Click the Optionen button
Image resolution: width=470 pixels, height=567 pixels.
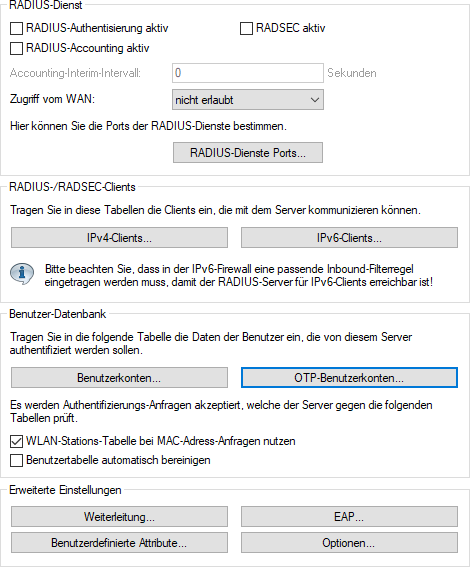[349, 542]
